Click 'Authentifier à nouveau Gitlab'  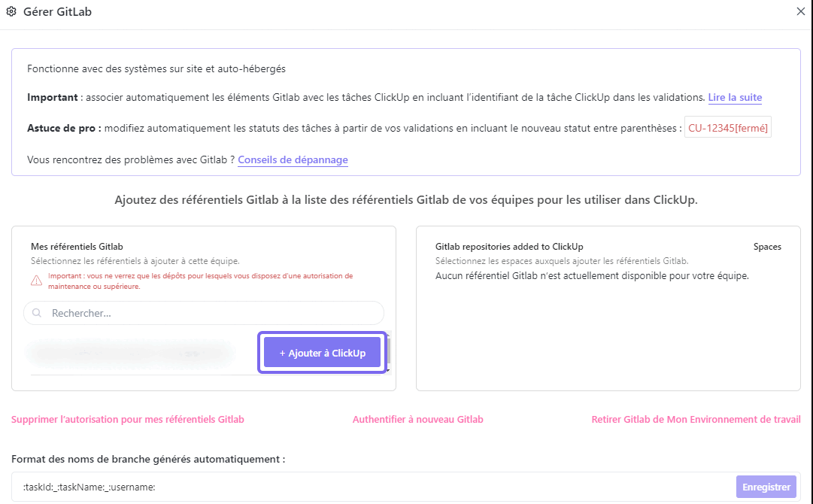coord(417,419)
